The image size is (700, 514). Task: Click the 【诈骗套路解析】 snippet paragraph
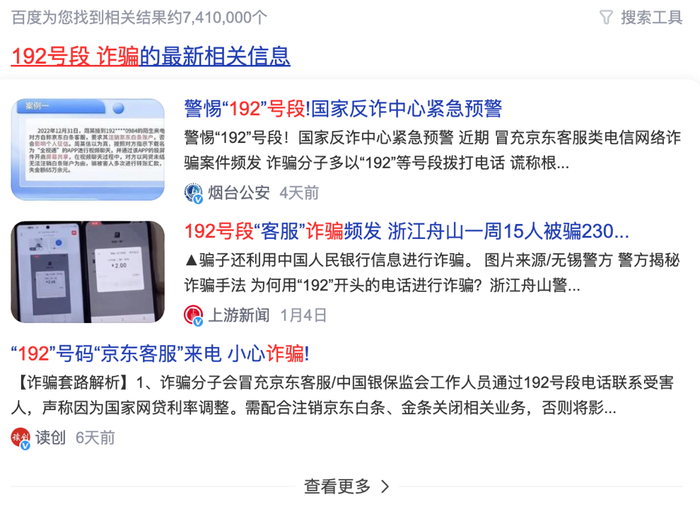click(x=343, y=395)
